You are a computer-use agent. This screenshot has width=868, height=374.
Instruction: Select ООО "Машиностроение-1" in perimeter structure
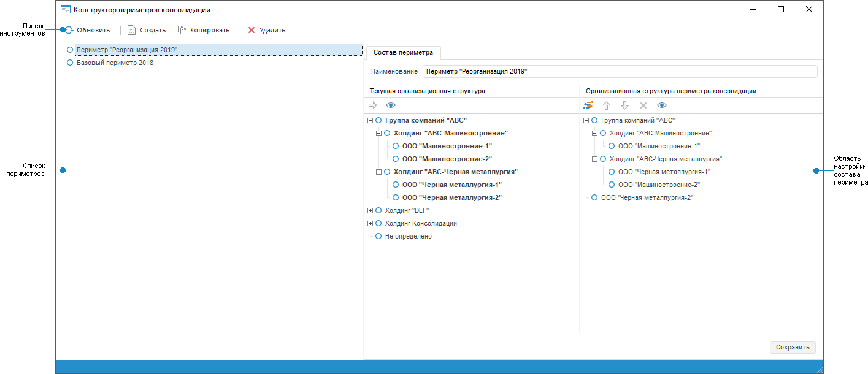pos(659,146)
